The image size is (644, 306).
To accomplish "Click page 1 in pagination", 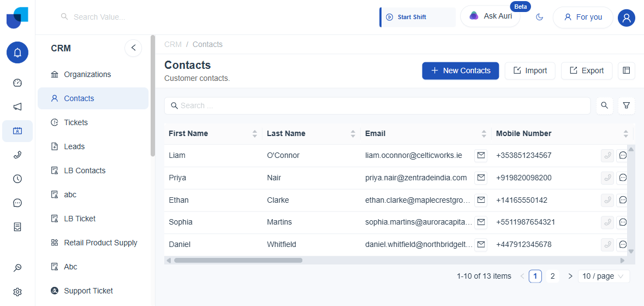I will click(x=535, y=276).
